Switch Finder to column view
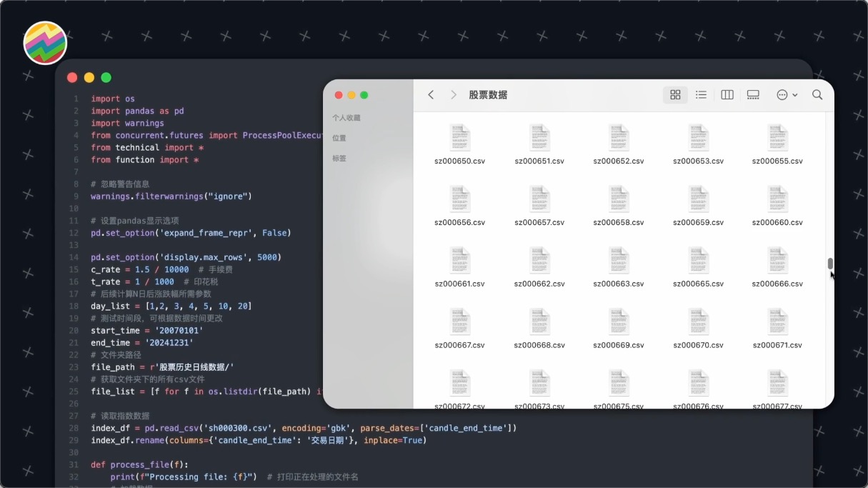 click(x=727, y=95)
